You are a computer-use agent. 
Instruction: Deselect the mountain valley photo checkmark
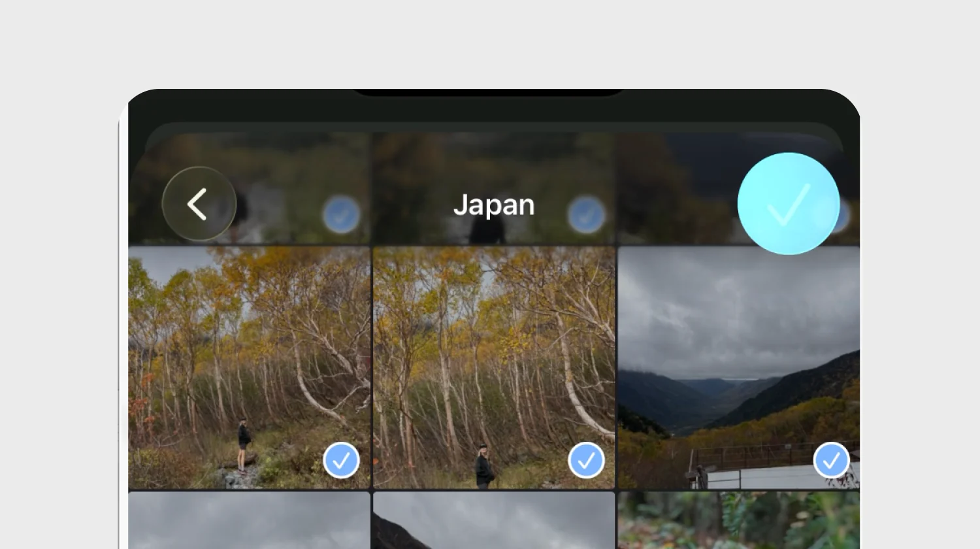point(831,461)
